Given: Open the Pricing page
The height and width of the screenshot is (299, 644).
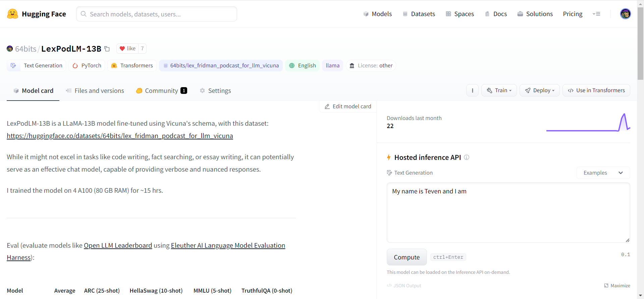Looking at the screenshot, I should [573, 14].
